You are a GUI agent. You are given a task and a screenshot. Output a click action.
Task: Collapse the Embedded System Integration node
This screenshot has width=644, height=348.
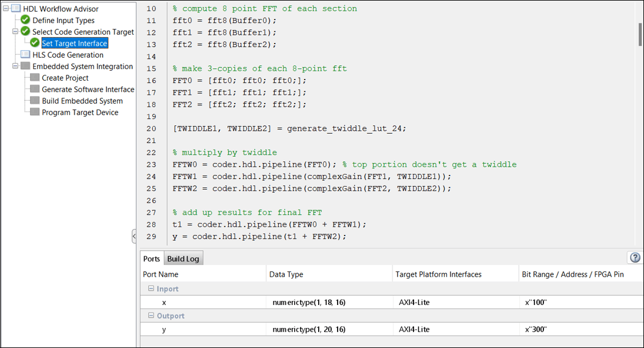point(14,66)
